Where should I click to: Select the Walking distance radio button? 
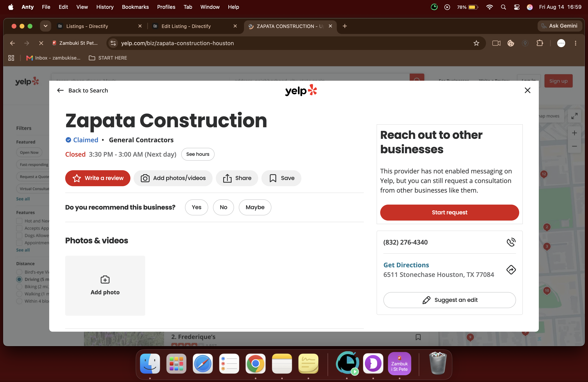point(19,294)
